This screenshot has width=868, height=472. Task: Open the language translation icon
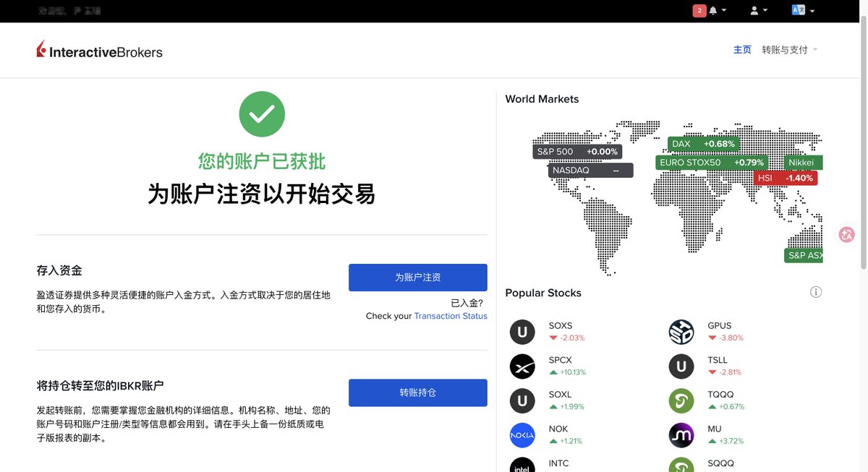tap(799, 10)
